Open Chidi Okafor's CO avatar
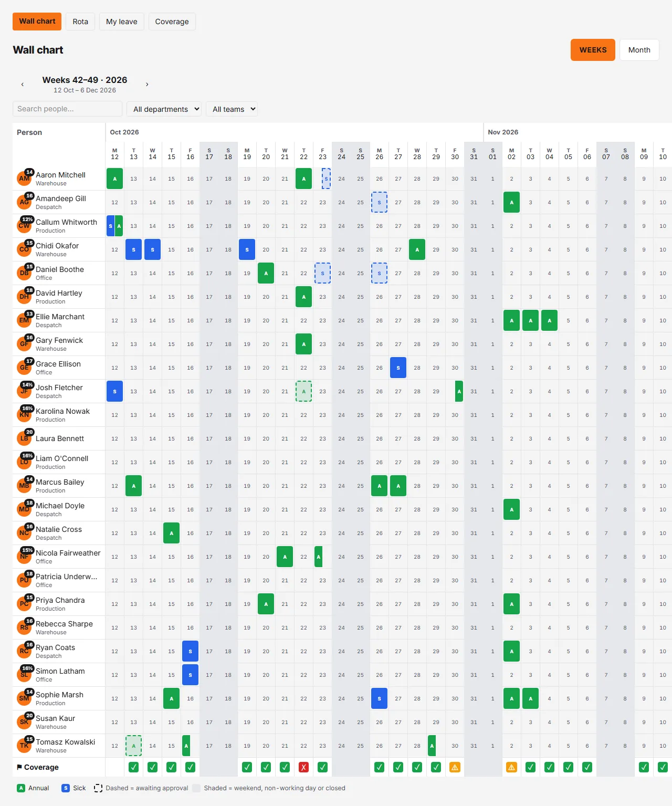The height and width of the screenshot is (806, 672). [24, 249]
